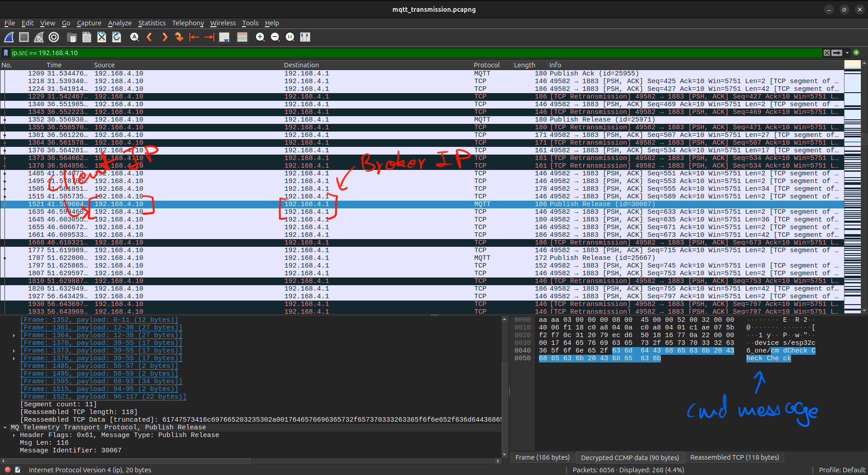Open capture options gear icon
This screenshot has width=868, height=475.
click(x=54, y=38)
